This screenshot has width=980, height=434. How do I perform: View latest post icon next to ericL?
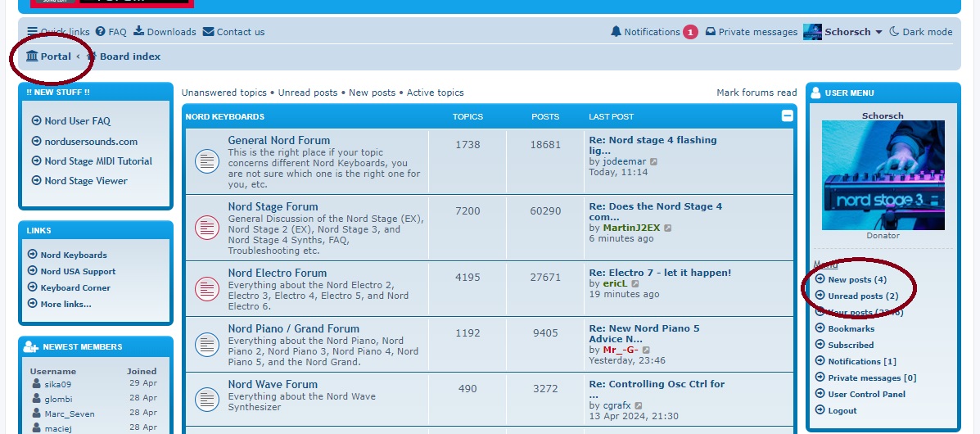[635, 284]
